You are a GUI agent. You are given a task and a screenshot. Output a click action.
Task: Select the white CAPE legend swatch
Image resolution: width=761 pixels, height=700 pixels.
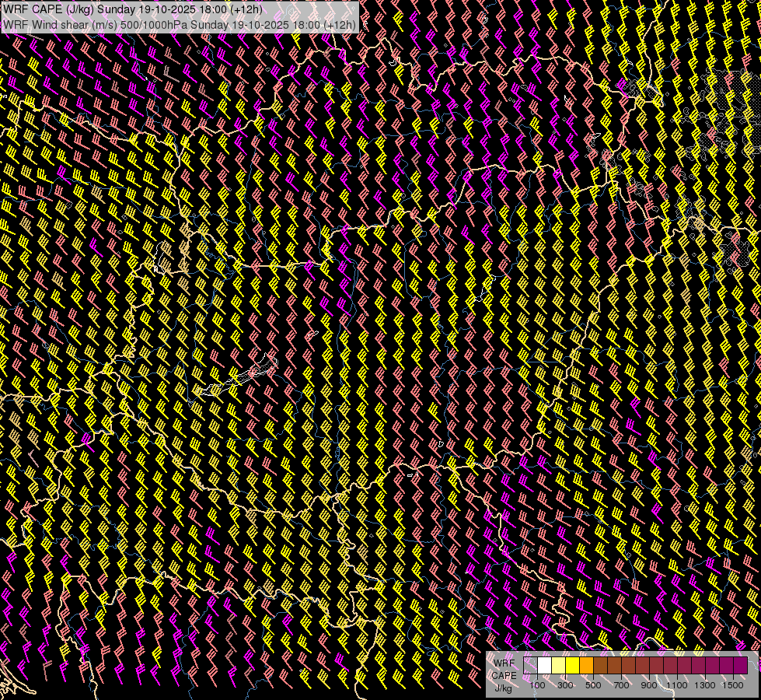545,666
